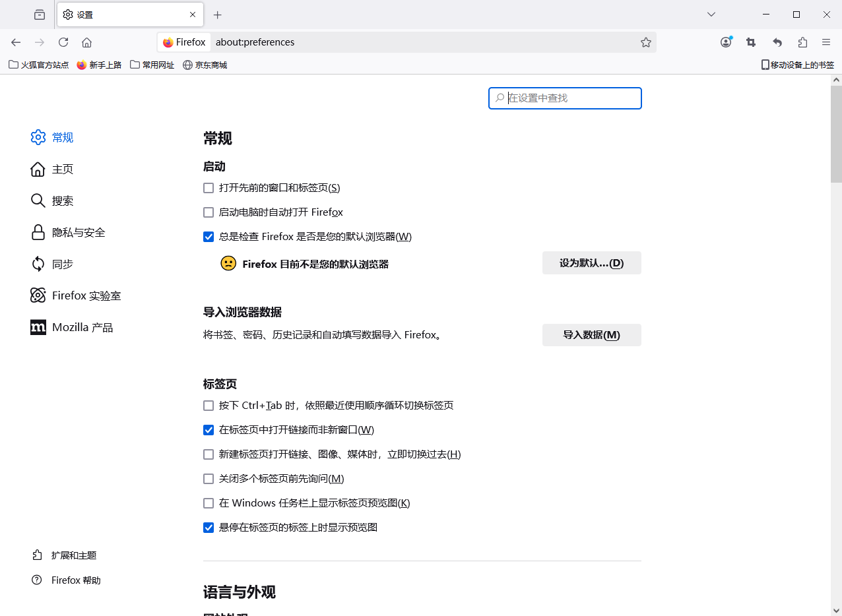Image resolution: width=842 pixels, height=616 pixels.
Task: Click the screenshot tool icon in toolbar
Action: [x=750, y=42]
